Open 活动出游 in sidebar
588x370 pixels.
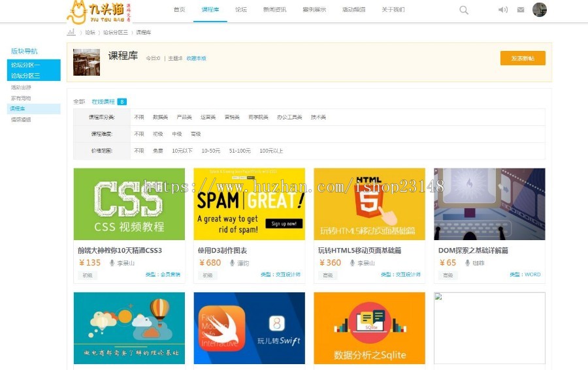(21, 87)
